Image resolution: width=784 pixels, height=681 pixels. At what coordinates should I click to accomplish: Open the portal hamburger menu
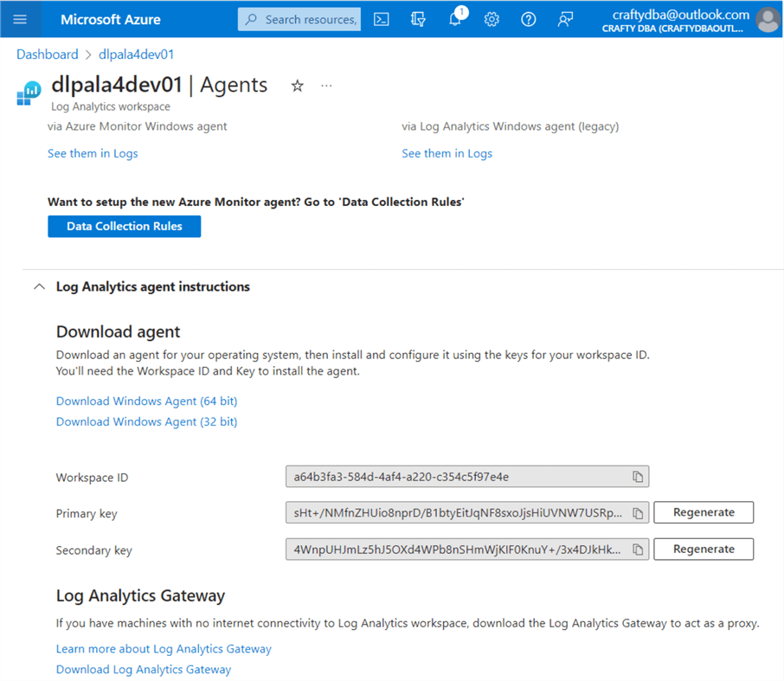click(x=20, y=20)
